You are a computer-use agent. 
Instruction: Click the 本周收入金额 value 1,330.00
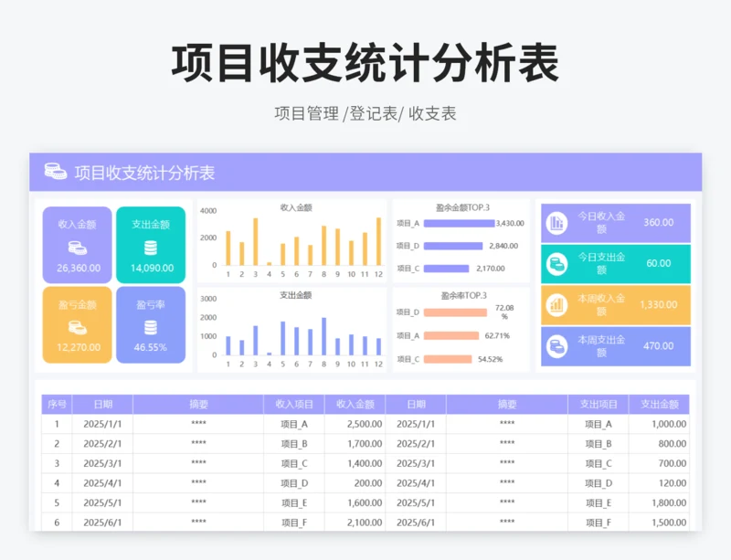pyautogui.click(x=658, y=304)
